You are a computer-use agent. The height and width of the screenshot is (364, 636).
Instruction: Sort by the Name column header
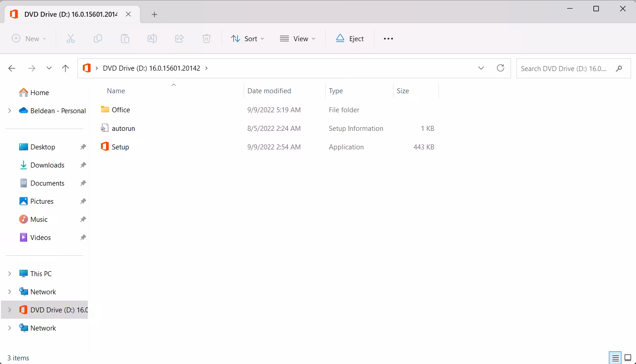[116, 91]
